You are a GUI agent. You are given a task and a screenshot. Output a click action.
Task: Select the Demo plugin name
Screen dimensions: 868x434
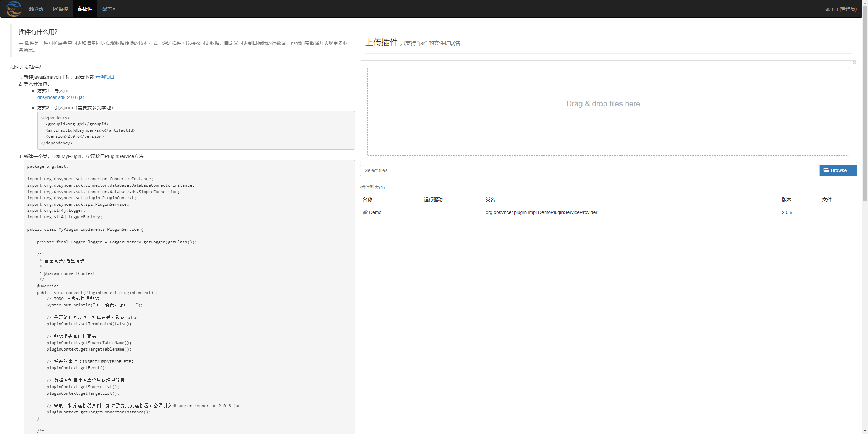(x=375, y=212)
